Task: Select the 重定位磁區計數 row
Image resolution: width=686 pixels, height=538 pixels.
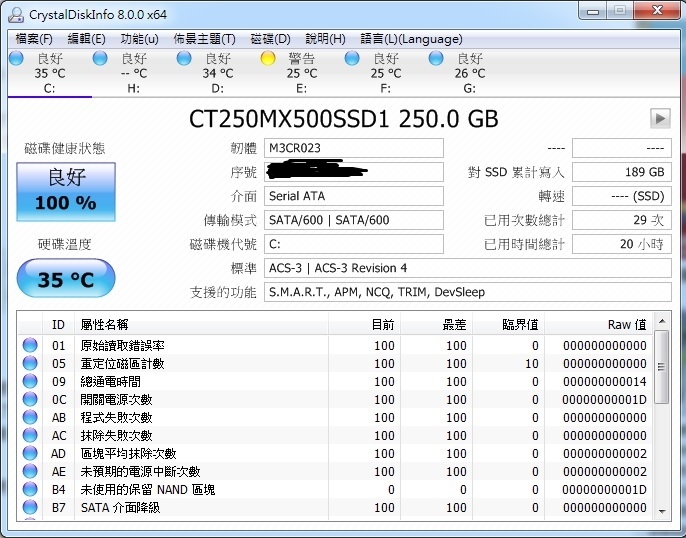Action: pyautogui.click(x=335, y=363)
